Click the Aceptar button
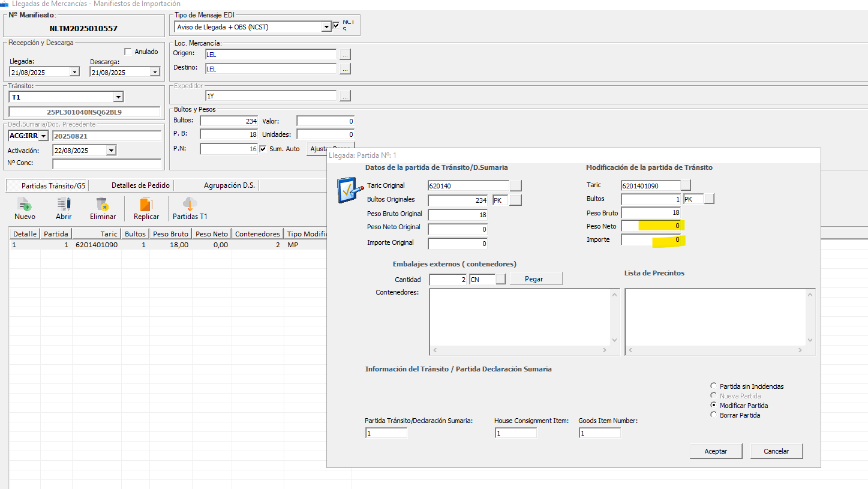This screenshot has width=868, height=489. click(716, 451)
